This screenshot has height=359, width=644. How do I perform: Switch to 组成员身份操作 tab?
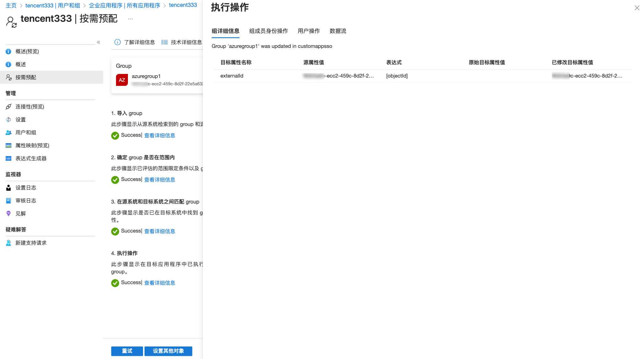point(268,31)
